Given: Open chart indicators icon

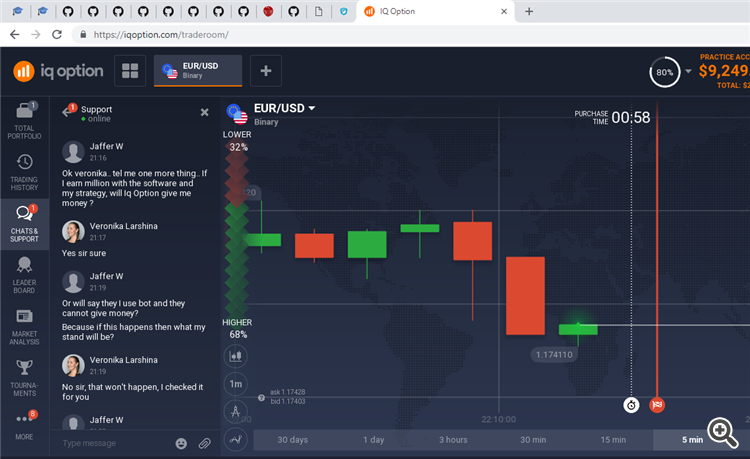Looking at the screenshot, I should tap(236, 439).
